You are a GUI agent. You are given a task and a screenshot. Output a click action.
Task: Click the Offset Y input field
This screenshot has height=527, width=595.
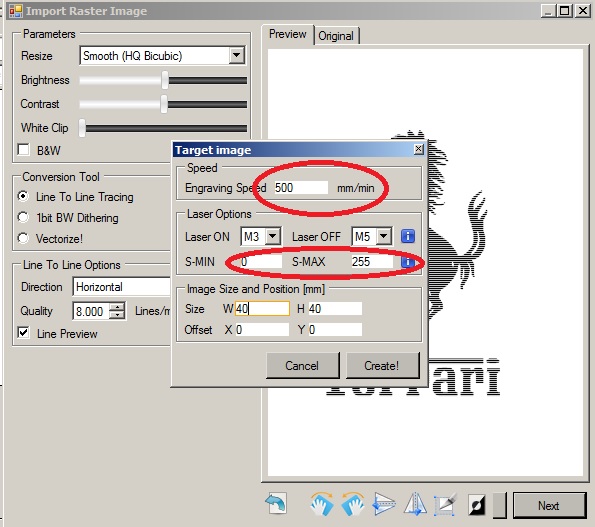(335, 329)
